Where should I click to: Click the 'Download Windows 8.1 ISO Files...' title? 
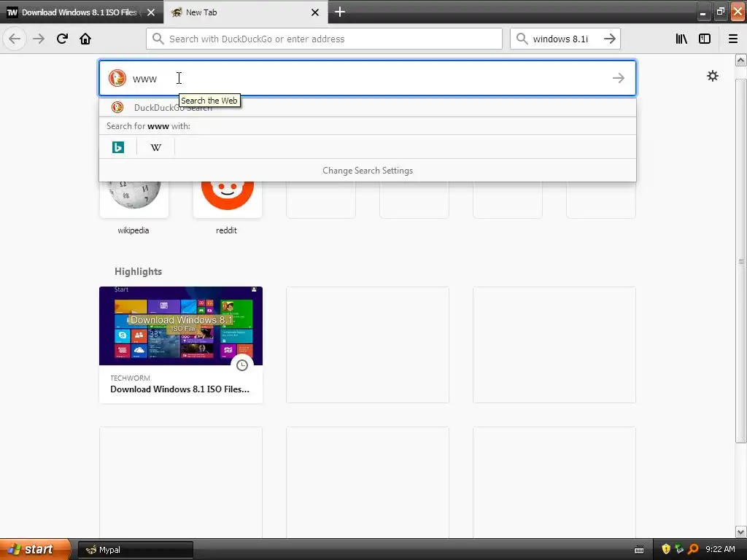(x=179, y=389)
